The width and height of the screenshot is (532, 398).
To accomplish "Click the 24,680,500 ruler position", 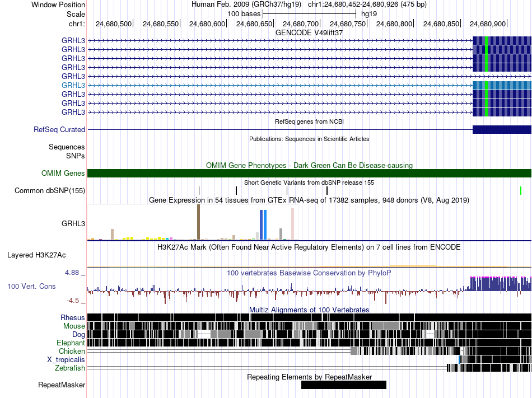I will 114,24.
